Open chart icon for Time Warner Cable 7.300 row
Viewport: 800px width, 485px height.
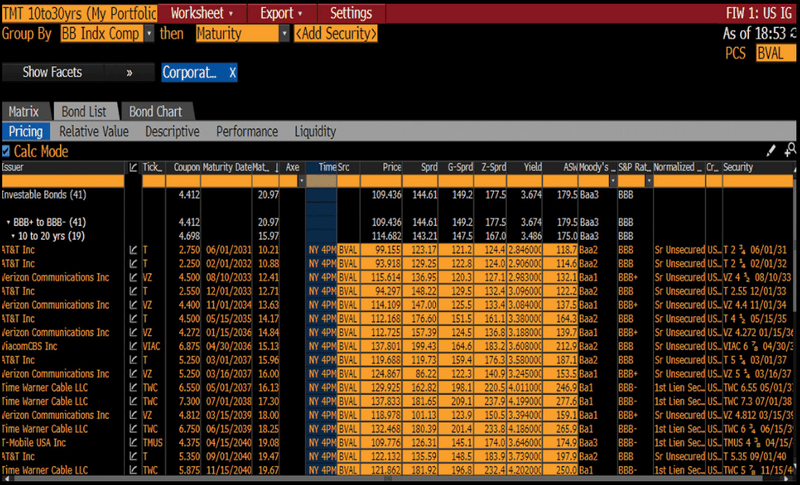point(133,401)
